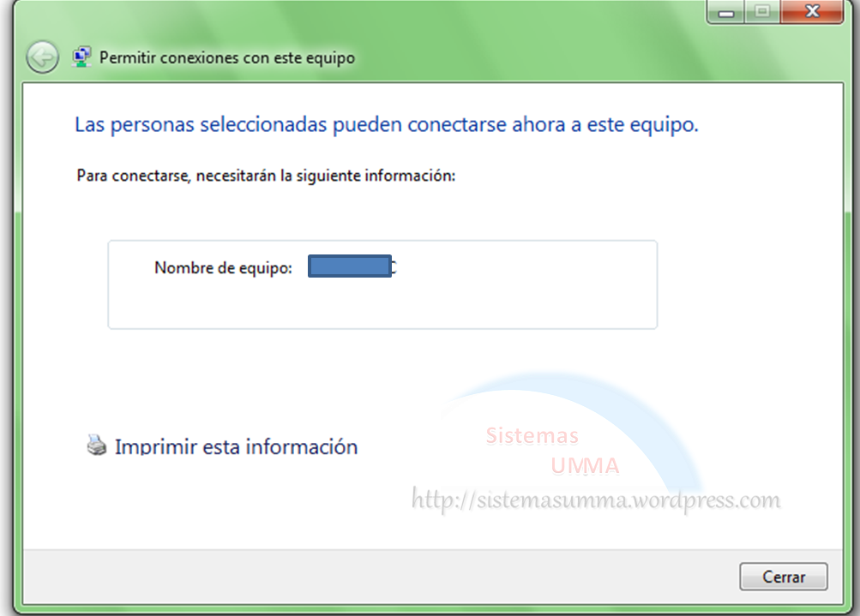Viewport: 860px width, 616px height.
Task: Click the Para conectarse instruction text
Action: click(265, 176)
